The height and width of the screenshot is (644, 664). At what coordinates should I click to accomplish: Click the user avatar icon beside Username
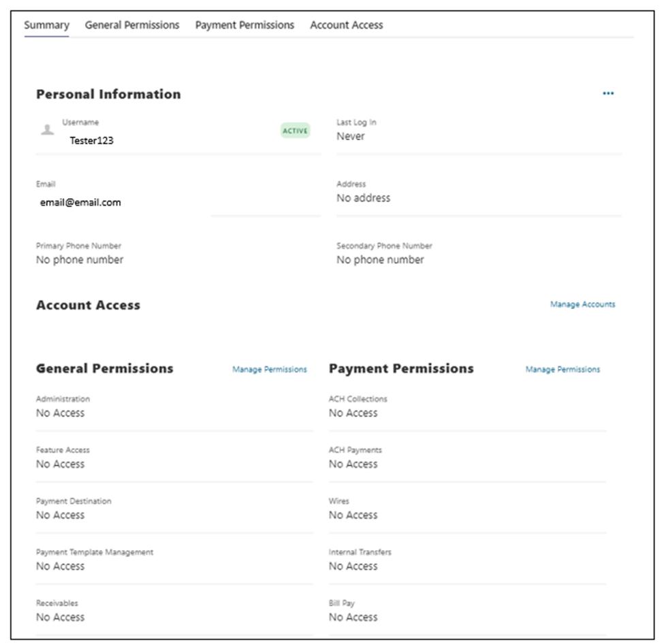pos(47,129)
